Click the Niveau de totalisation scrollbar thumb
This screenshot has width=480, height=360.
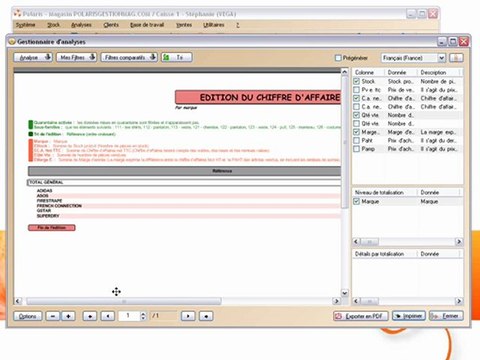point(370,241)
